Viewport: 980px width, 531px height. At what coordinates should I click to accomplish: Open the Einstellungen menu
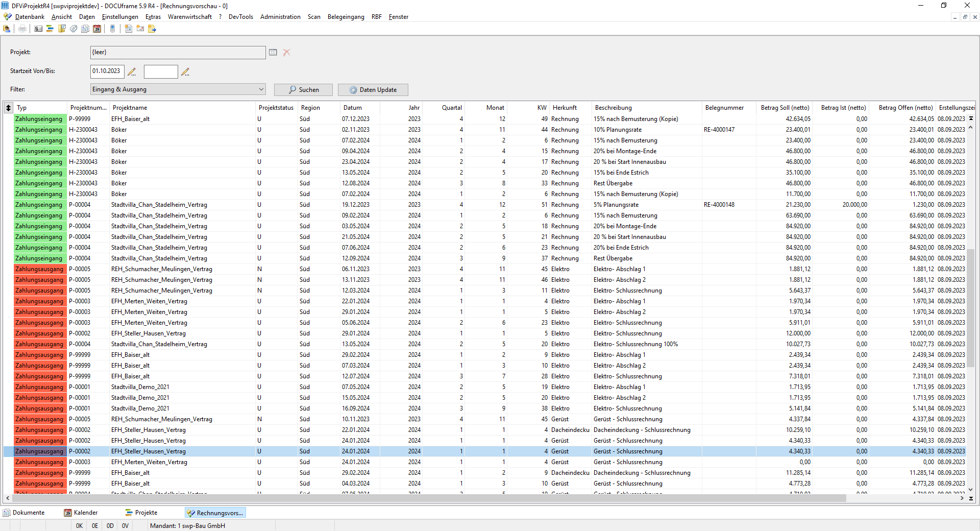pyautogui.click(x=120, y=17)
